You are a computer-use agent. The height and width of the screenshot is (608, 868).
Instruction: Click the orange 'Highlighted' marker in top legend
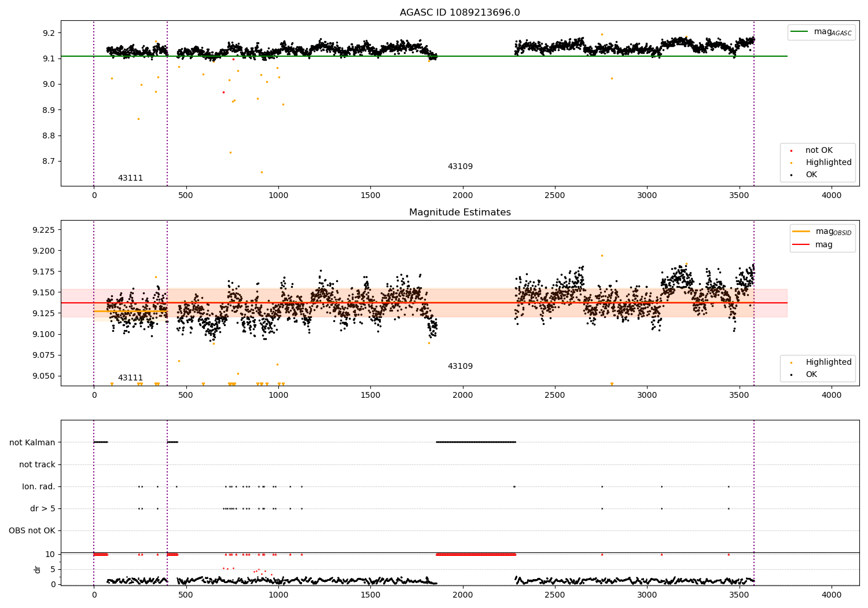(x=791, y=163)
